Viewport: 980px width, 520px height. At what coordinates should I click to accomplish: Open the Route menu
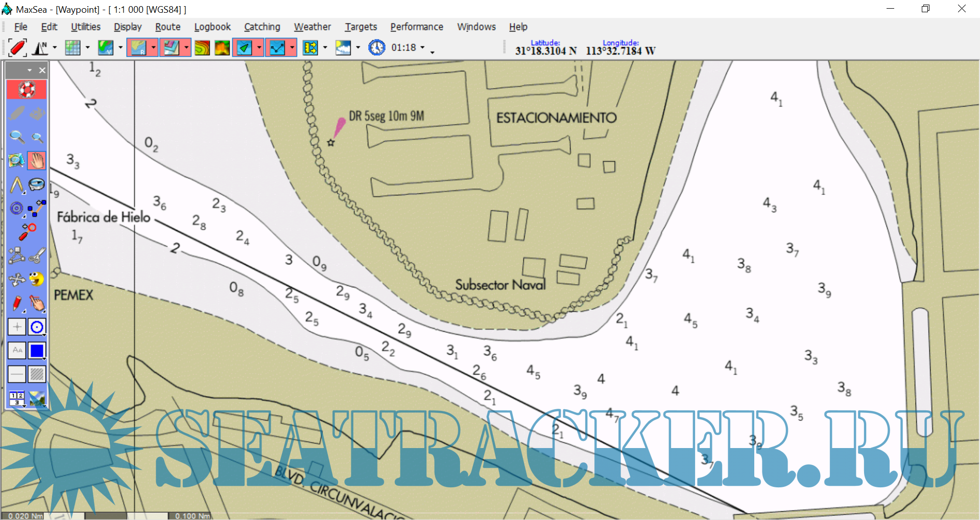coord(168,27)
